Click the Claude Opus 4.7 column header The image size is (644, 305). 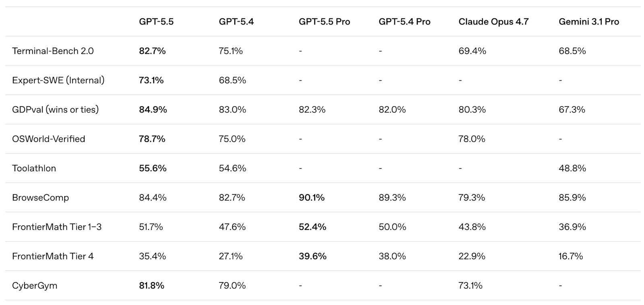[493, 22]
